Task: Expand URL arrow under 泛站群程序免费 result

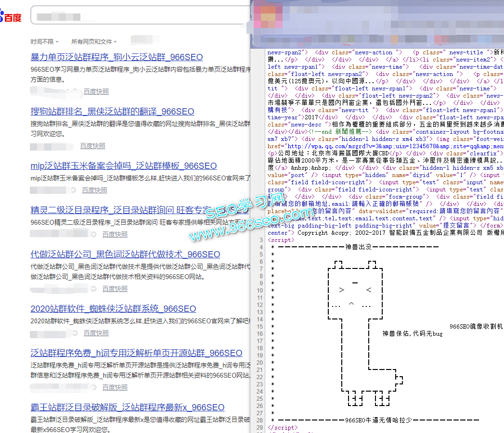Action: (x=94, y=387)
